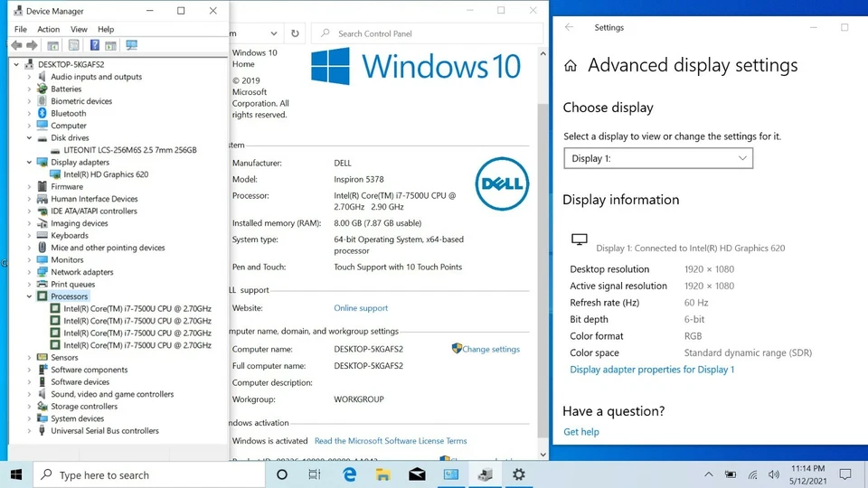Expand Universal Serial Bus controllers node
The height and width of the screenshot is (488, 868).
(29, 431)
